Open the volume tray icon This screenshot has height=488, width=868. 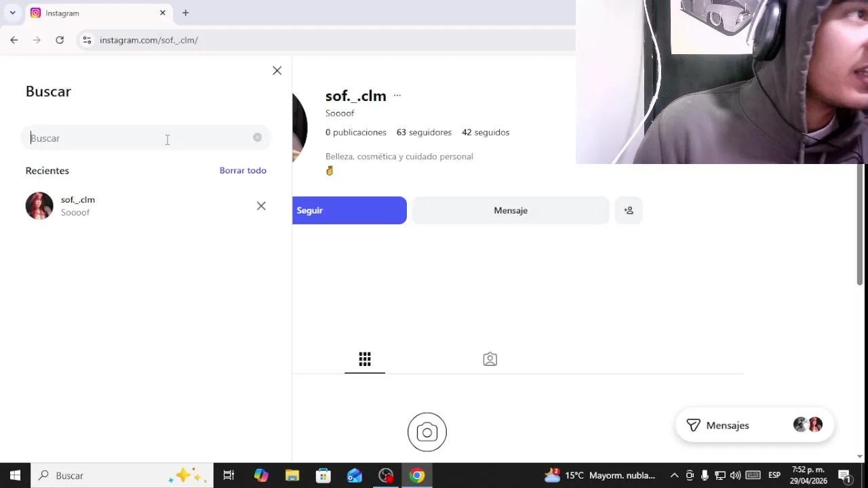(735, 475)
